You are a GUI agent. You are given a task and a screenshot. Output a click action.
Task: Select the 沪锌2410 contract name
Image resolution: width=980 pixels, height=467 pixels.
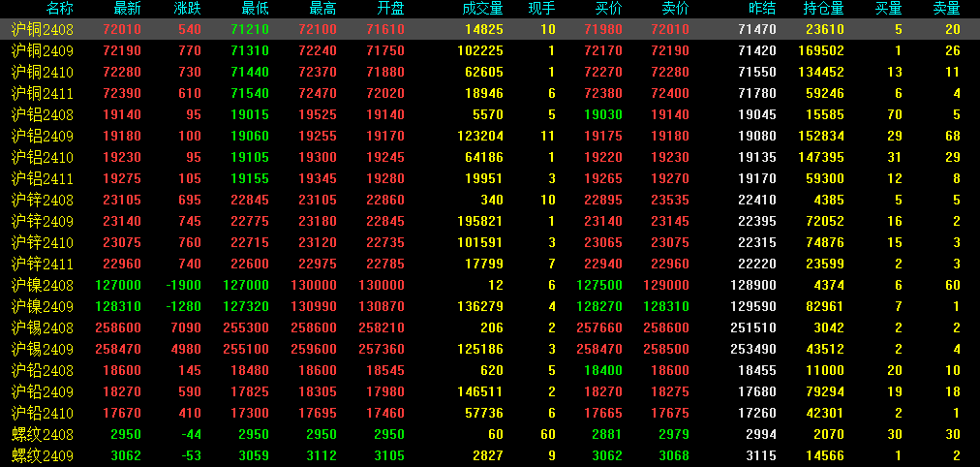pos(43,242)
